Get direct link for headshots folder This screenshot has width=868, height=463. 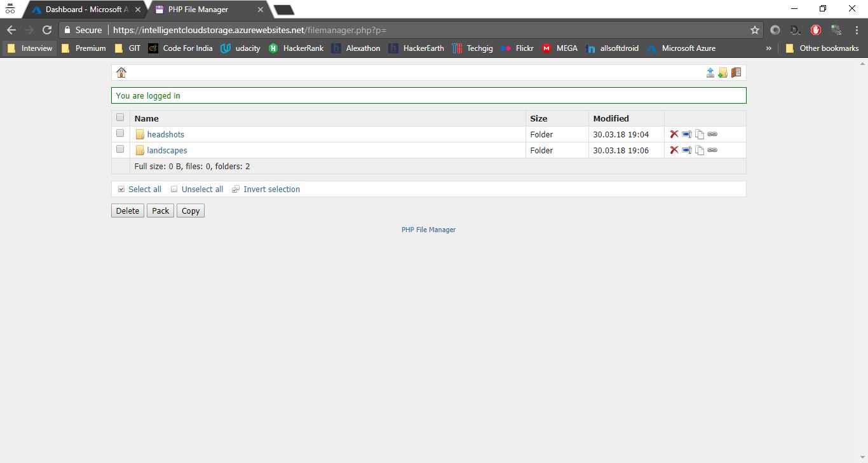click(712, 134)
